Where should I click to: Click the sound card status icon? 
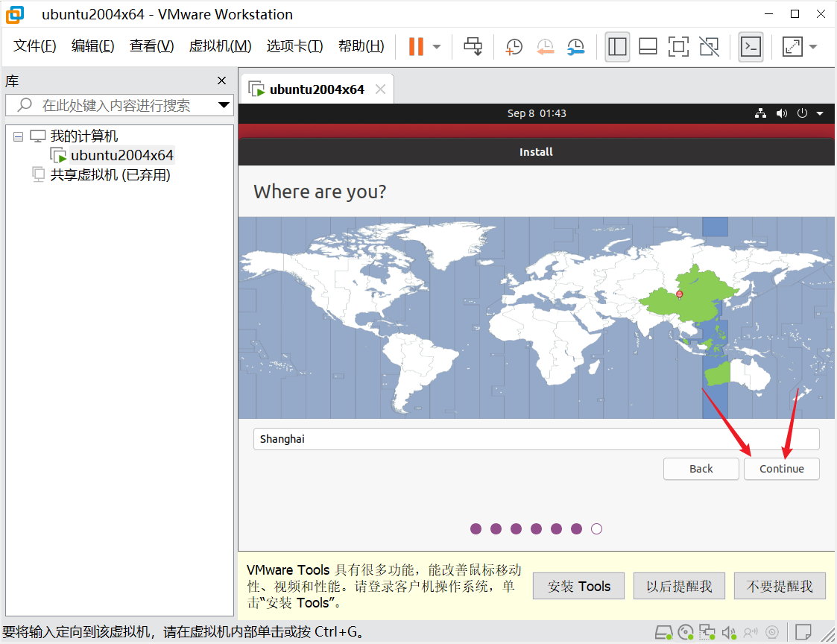pyautogui.click(x=729, y=633)
